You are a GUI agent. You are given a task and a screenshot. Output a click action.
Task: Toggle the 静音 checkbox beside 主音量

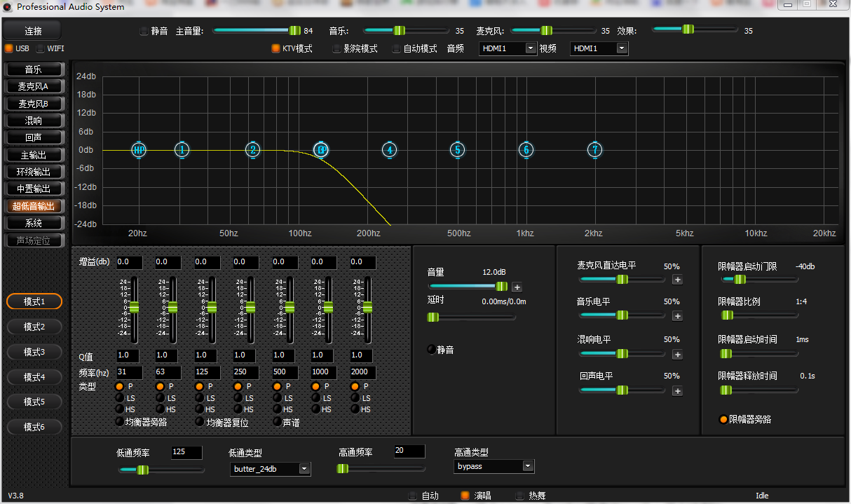pos(144,31)
